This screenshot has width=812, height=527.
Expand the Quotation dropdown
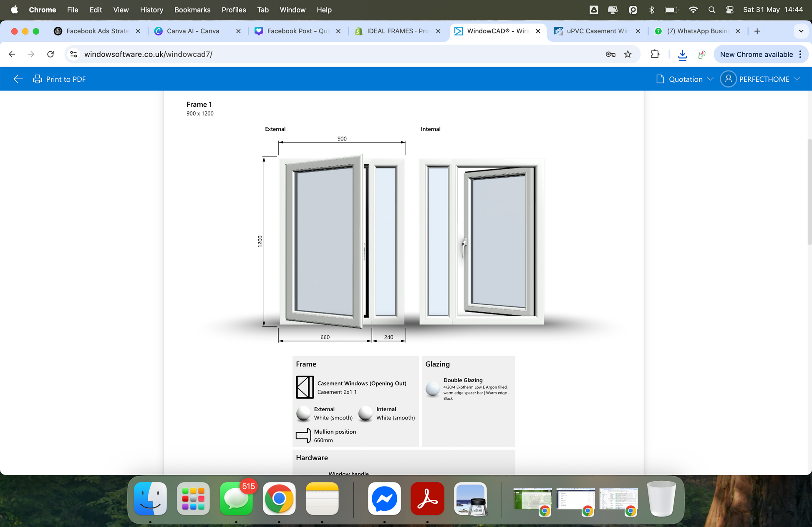pos(685,79)
